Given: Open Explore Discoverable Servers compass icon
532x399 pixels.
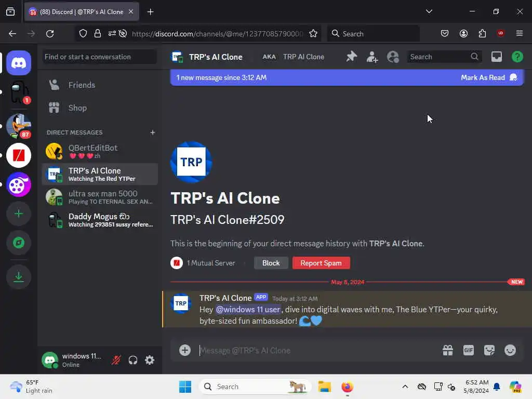Looking at the screenshot, I should coord(19,243).
